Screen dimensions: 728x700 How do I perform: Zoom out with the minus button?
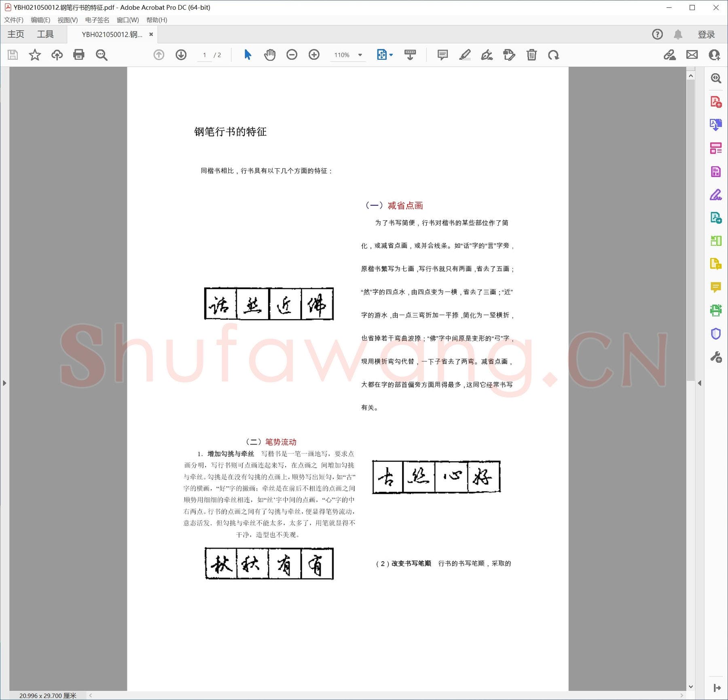tap(292, 55)
